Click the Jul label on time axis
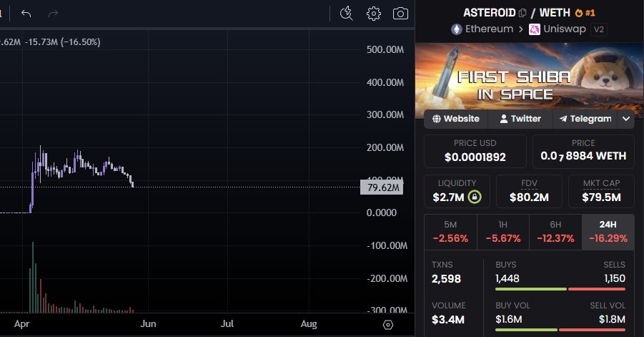The width and height of the screenshot is (644, 337). coord(227,324)
